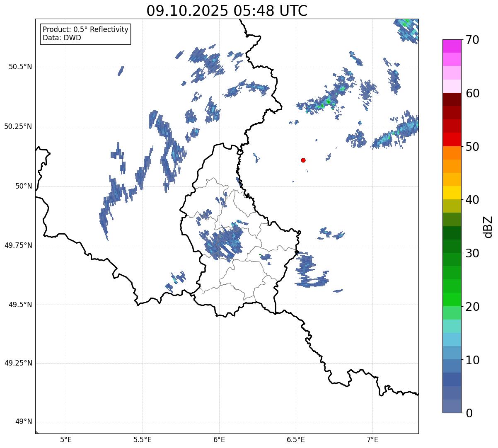Image resolution: width=498 pixels, height=448 pixels.
Task: Click the 49.75°N latitude label
Action: (18, 245)
